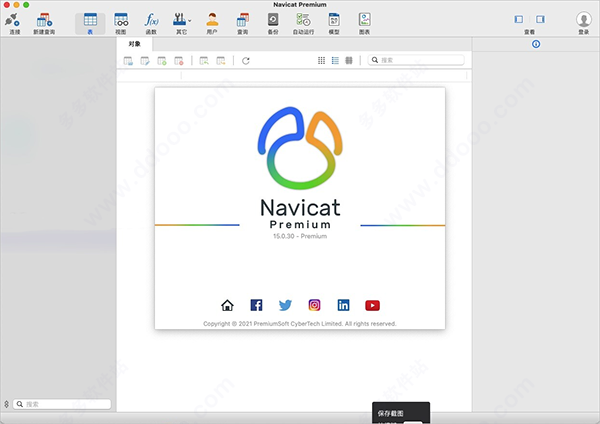The width and height of the screenshot is (600, 424).
Task: Switch to detail view mode
Action: (x=349, y=60)
